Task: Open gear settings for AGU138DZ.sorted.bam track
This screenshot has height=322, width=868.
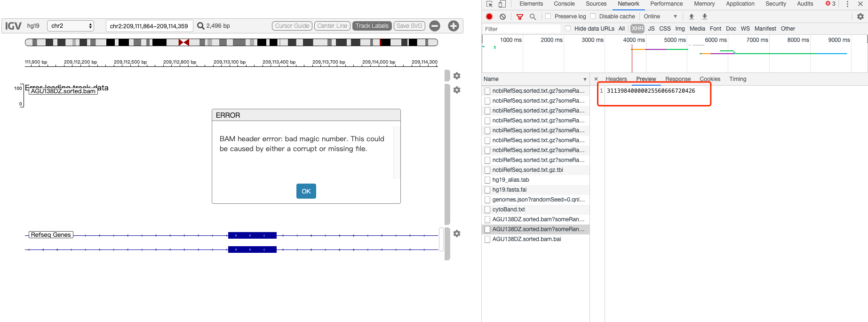Action: point(456,90)
